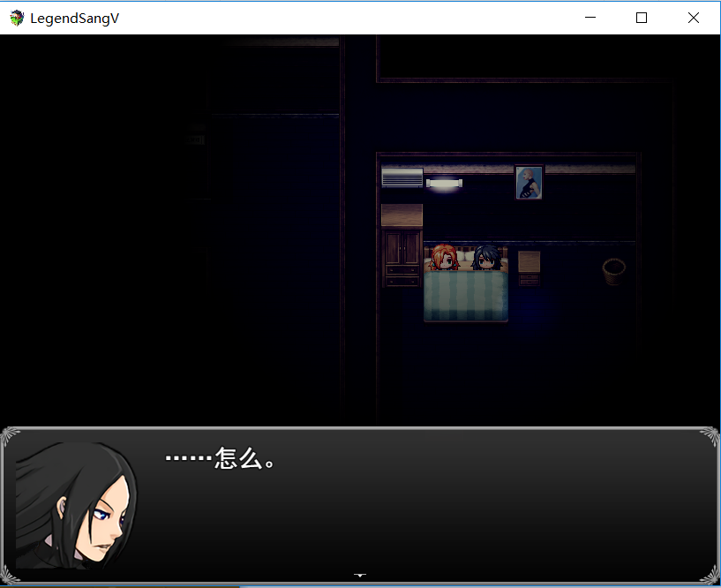Click the nightstand right of the bed

click(x=529, y=268)
